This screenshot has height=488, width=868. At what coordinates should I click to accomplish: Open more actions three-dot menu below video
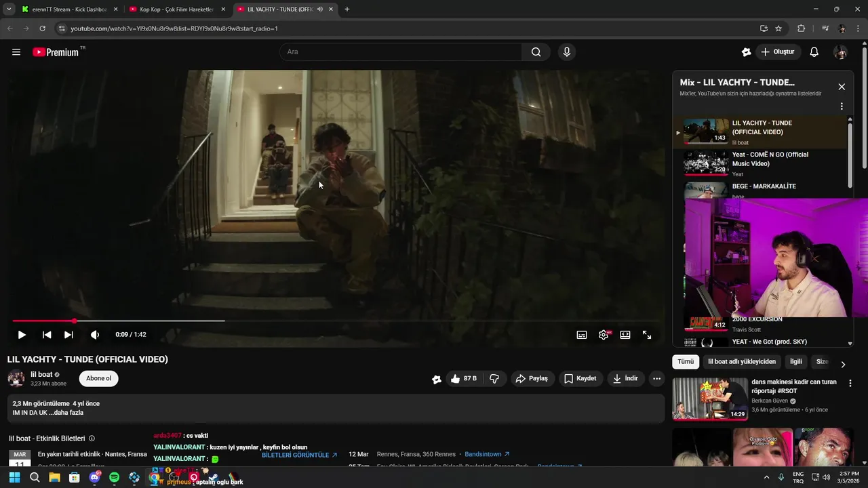pos(656,379)
